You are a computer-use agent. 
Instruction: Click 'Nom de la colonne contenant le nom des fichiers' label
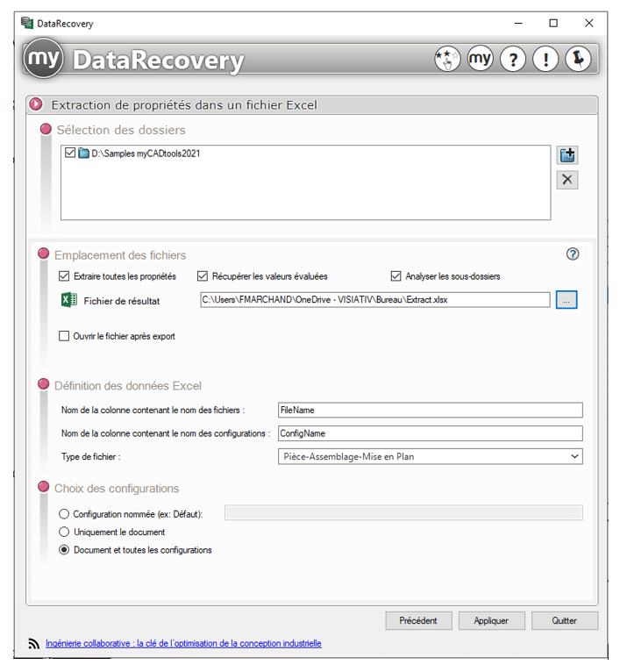pyautogui.click(x=153, y=410)
